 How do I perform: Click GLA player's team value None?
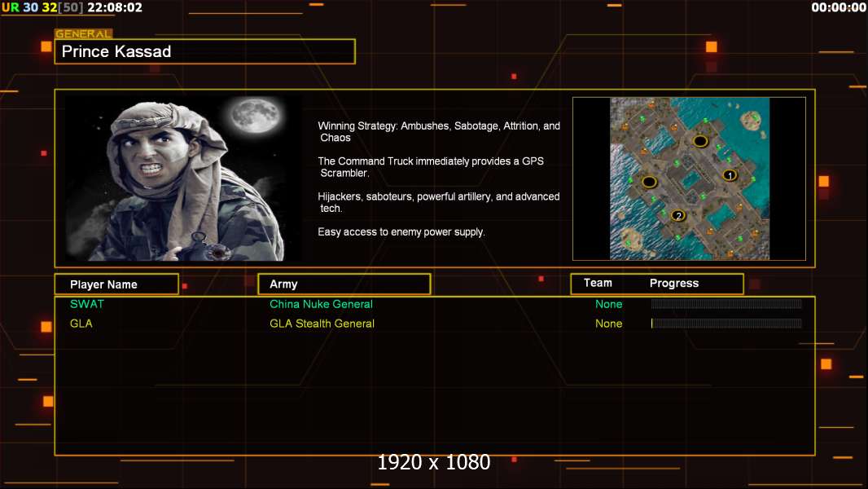click(608, 324)
